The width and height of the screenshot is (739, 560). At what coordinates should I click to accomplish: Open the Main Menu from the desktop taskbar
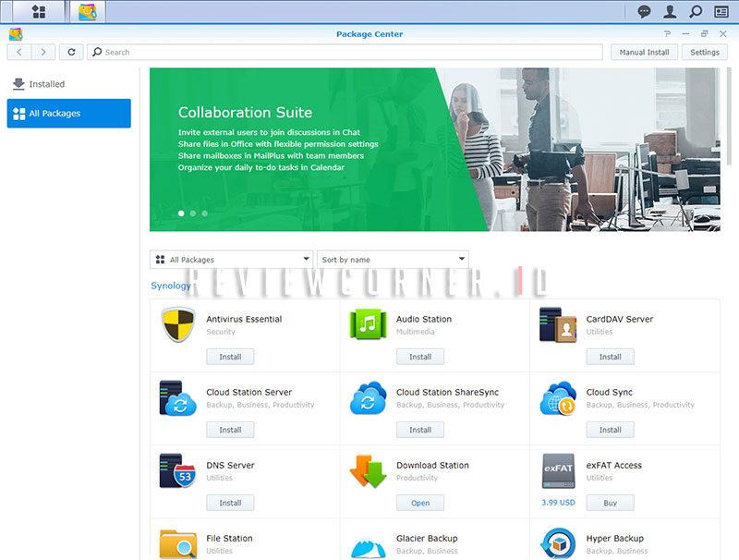(37, 11)
